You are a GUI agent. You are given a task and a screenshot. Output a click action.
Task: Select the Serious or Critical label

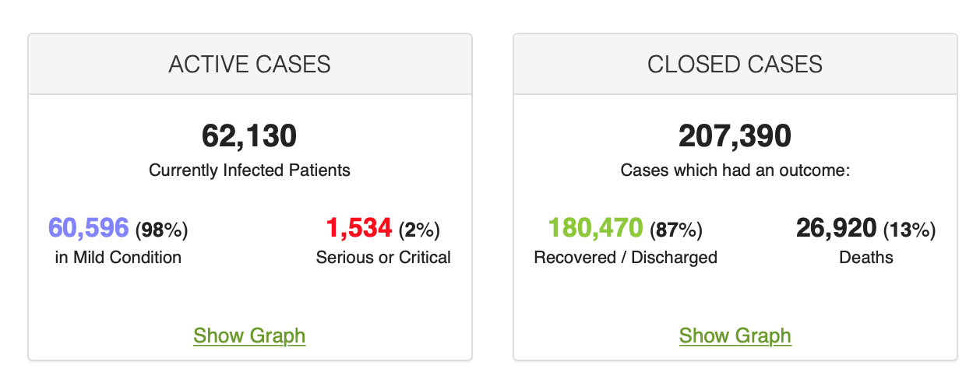(x=383, y=257)
